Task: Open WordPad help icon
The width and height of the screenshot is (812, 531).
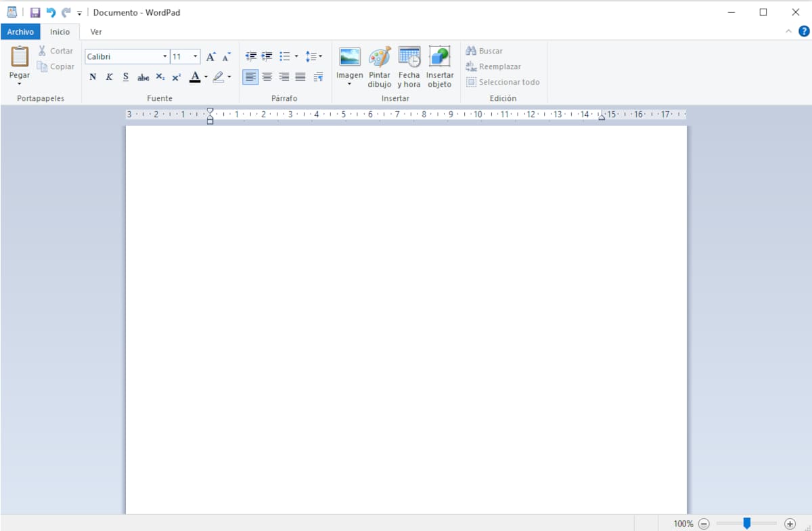Action: (804, 31)
